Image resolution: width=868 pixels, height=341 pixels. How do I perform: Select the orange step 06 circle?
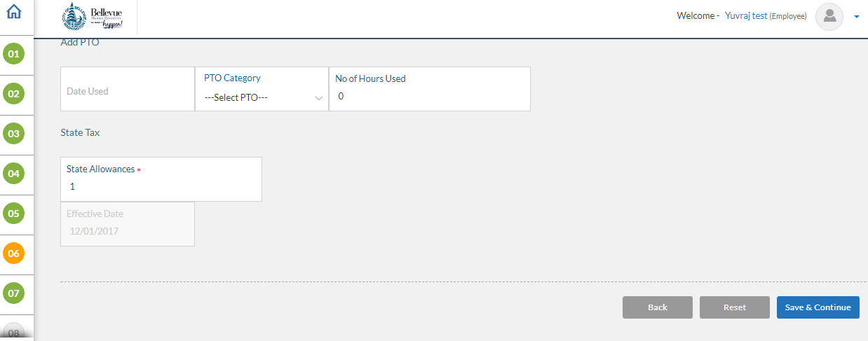click(13, 253)
